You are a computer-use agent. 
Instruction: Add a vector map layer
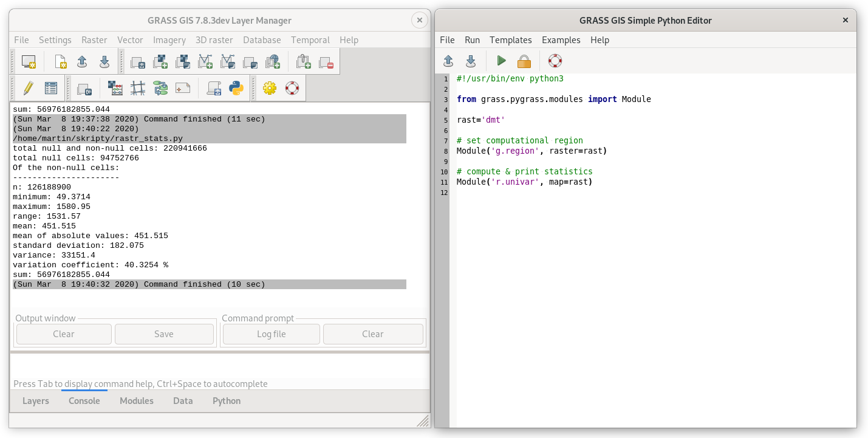205,62
